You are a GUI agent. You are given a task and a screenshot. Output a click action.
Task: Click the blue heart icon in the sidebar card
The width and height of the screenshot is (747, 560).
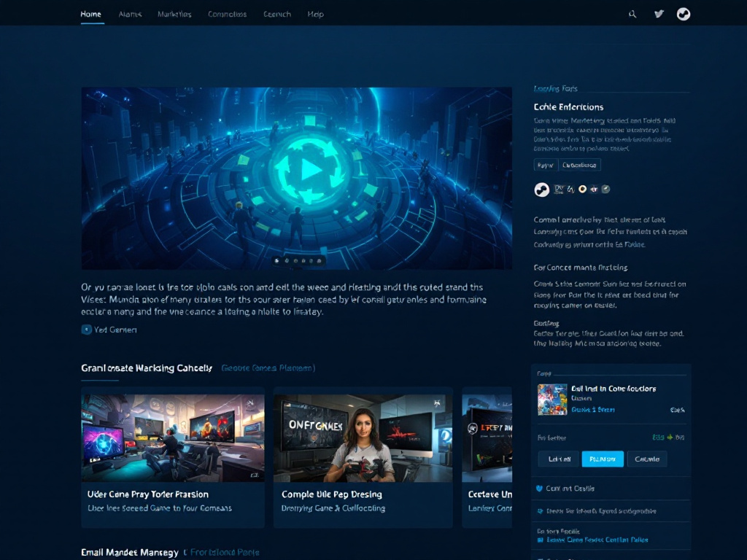click(539, 488)
